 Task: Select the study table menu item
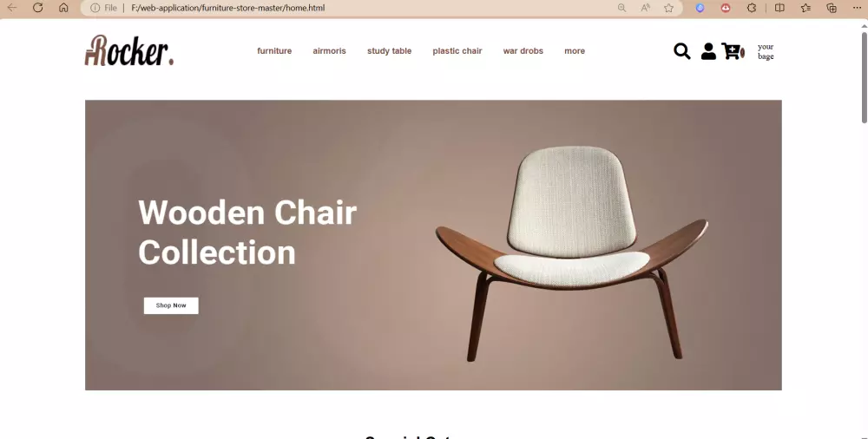pyautogui.click(x=389, y=51)
